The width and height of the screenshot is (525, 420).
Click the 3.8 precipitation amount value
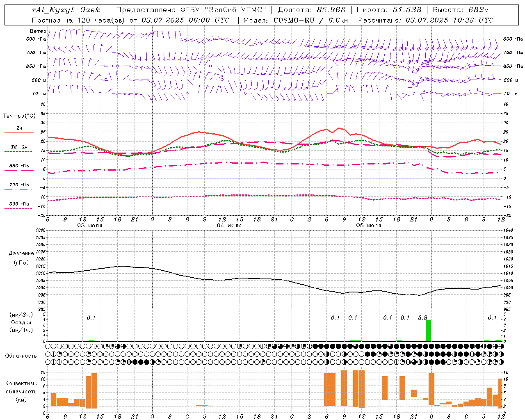[422, 317]
